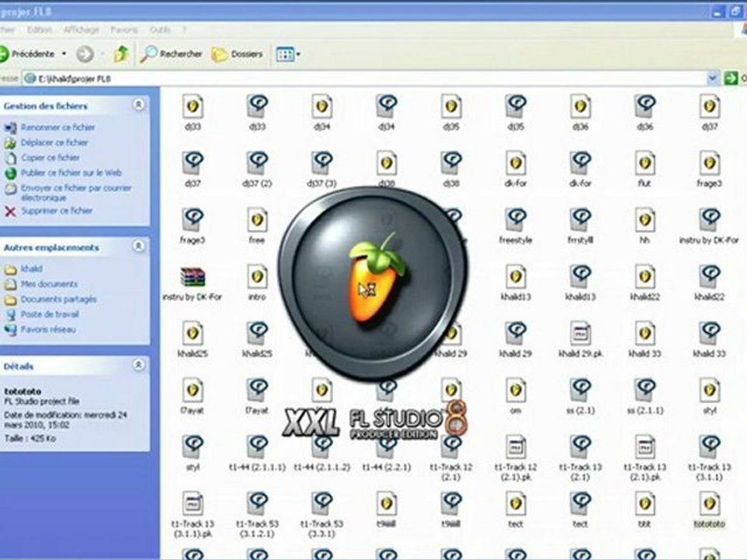Viewport: 747px width, 560px height.
Task: Select the t1-Track 13 (3.1.1) audio file
Action: (x=710, y=457)
